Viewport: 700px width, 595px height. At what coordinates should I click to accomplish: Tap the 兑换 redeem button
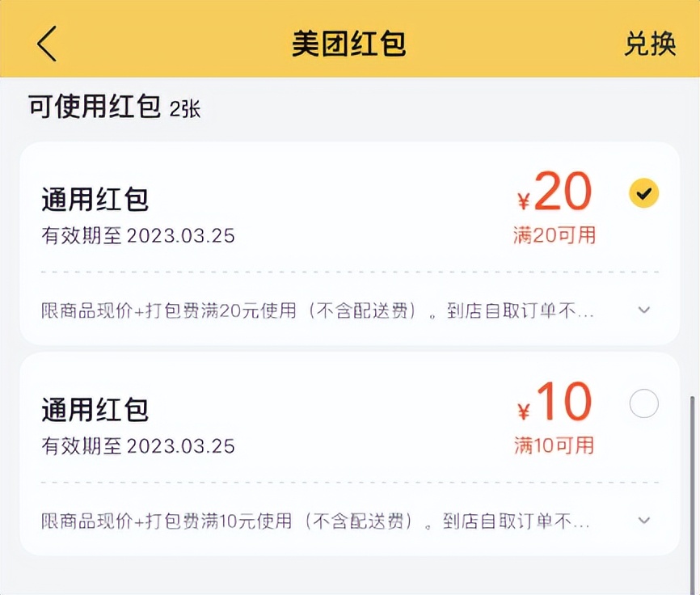tap(652, 43)
